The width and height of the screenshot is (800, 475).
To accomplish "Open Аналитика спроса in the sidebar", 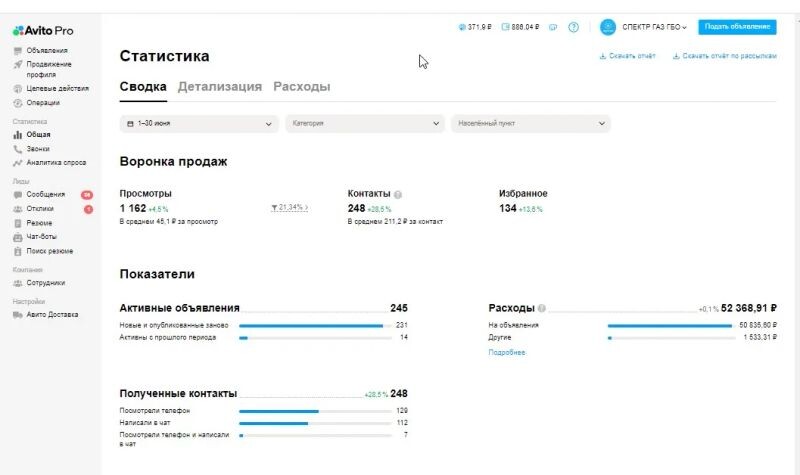I will 56,162.
